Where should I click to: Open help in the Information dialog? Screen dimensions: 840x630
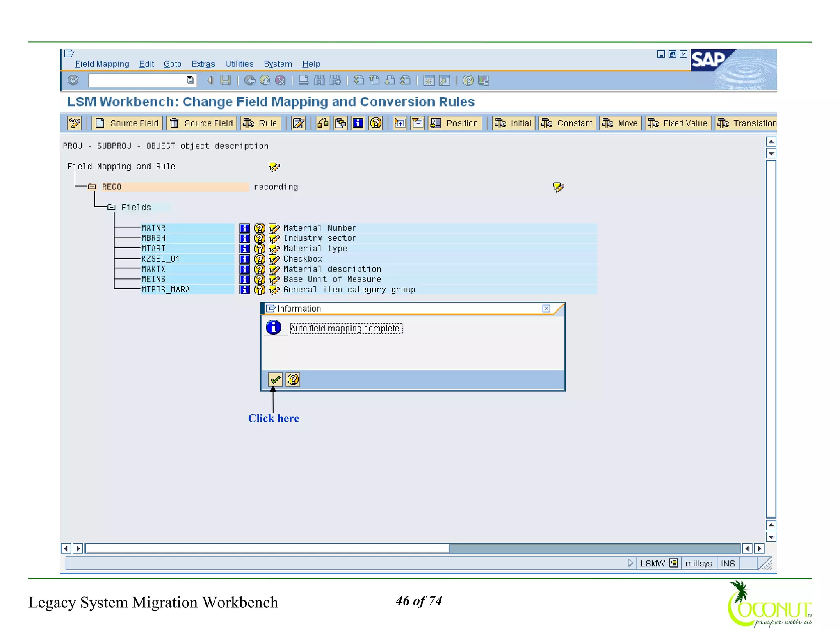[293, 380]
